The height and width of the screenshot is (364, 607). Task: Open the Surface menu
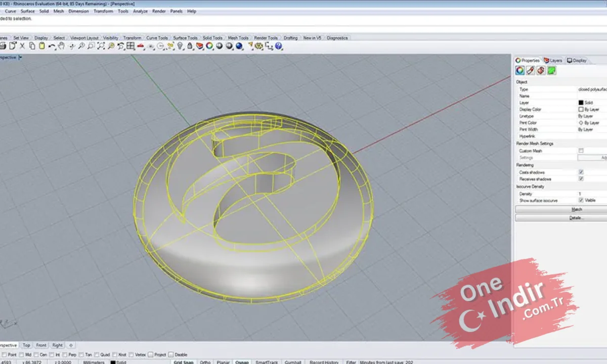27,11
